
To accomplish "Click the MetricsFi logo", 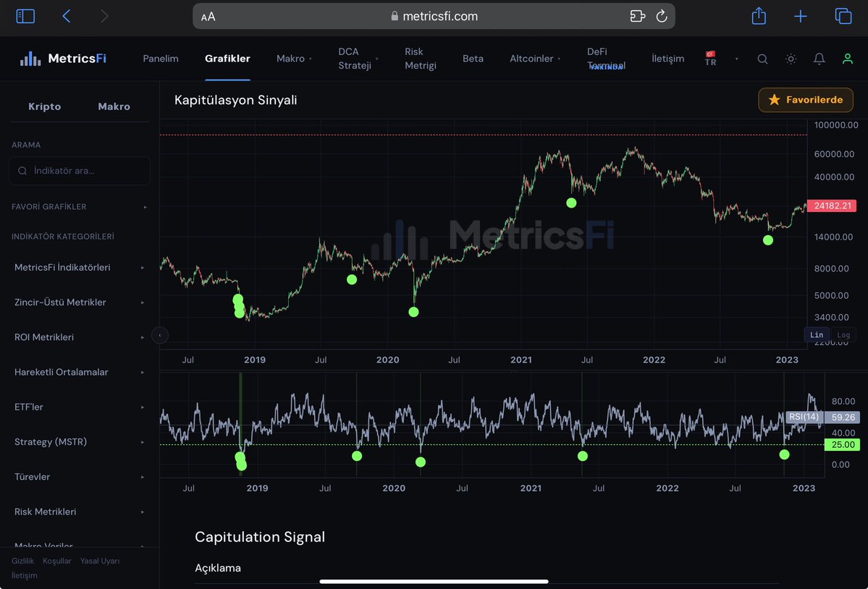I will coord(62,58).
